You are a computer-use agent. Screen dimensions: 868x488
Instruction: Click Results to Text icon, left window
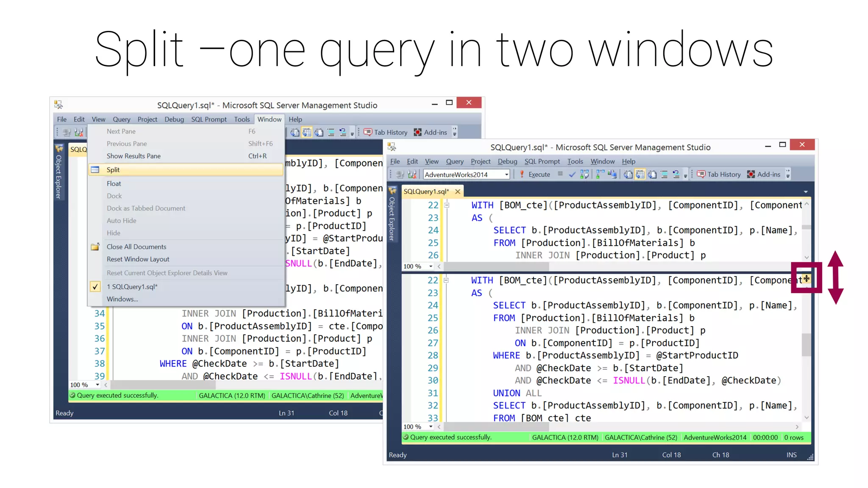coord(295,132)
